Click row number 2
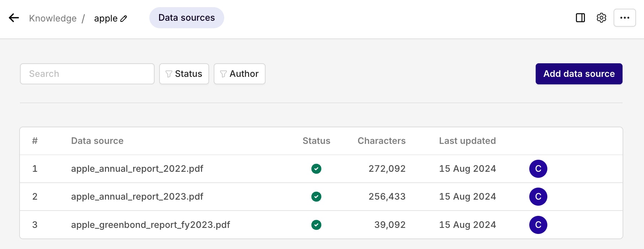The height and width of the screenshot is (249, 644). [35, 197]
